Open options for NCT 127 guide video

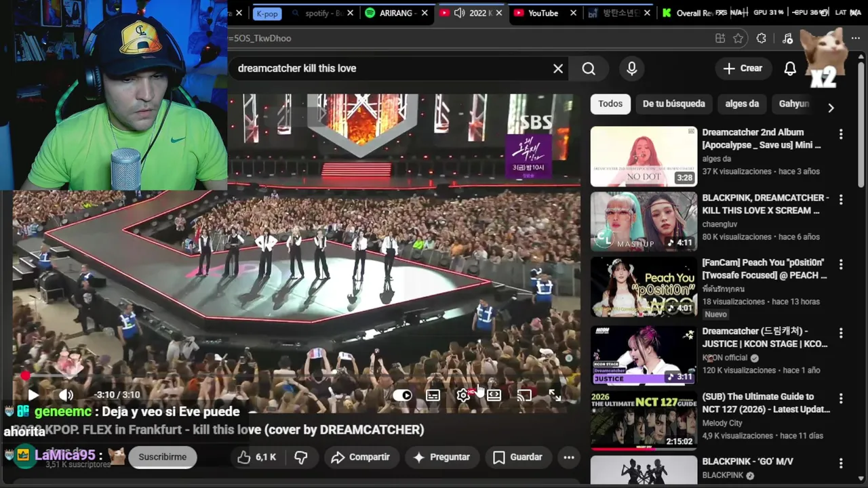pos(841,399)
